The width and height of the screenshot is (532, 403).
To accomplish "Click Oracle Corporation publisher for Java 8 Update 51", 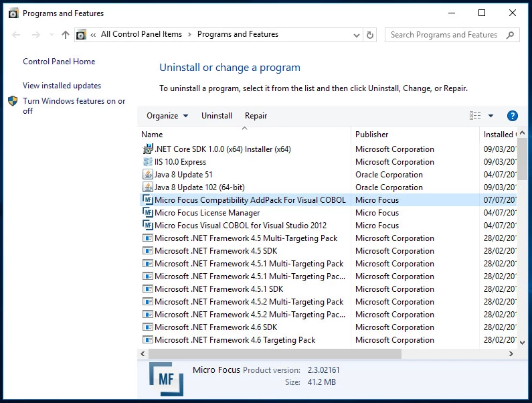I will (389, 175).
